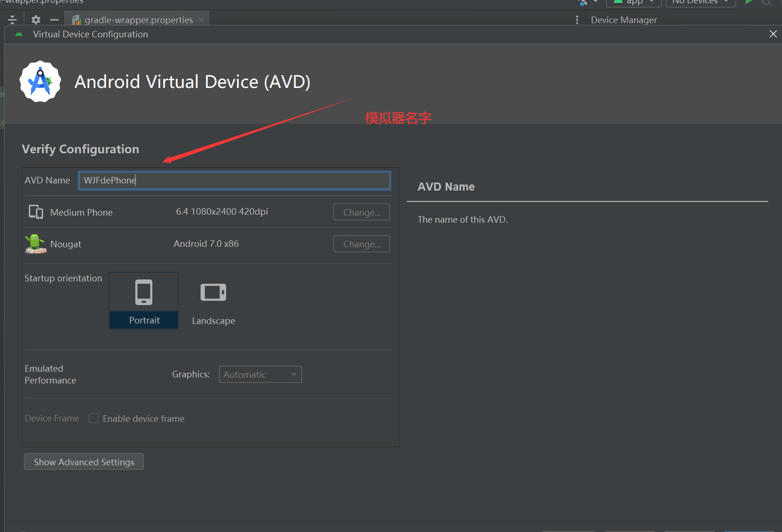This screenshot has height=532, width=782.
Task: Close the Virtual Device Configuration dialog
Action: [x=773, y=34]
